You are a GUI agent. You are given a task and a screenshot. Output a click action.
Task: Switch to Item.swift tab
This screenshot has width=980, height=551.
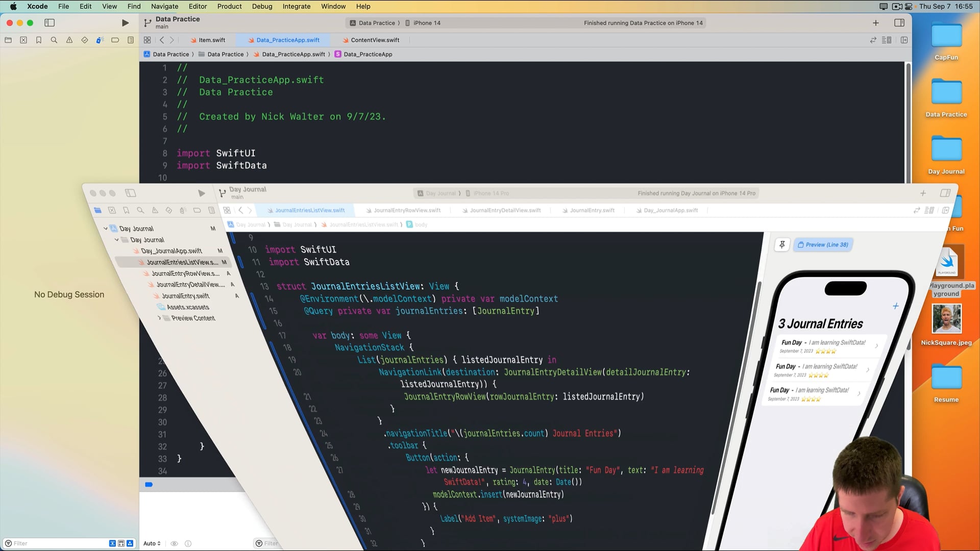point(208,40)
